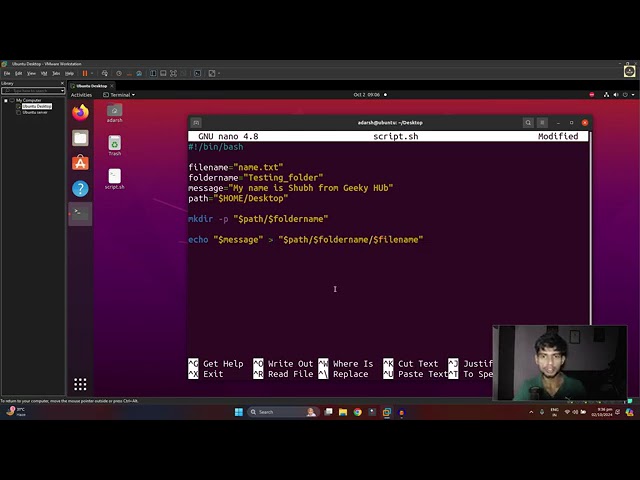This screenshot has width=640, height=480.
Task: Take a snapshot using the clock icon
Action: tap(119, 73)
